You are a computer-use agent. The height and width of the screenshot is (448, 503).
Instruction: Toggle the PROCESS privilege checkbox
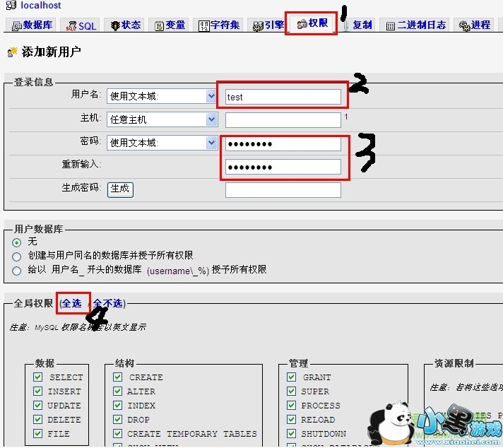[292, 405]
